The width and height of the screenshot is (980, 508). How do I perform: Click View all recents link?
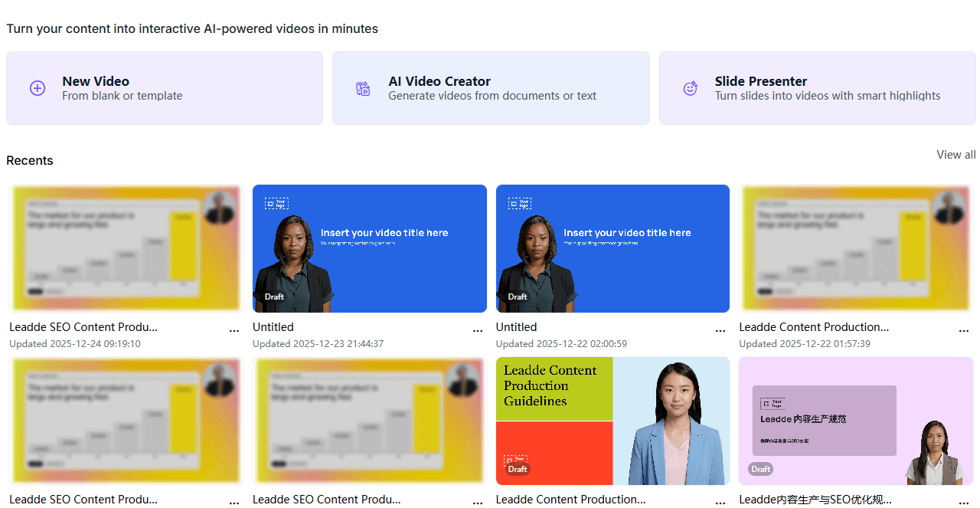point(955,155)
